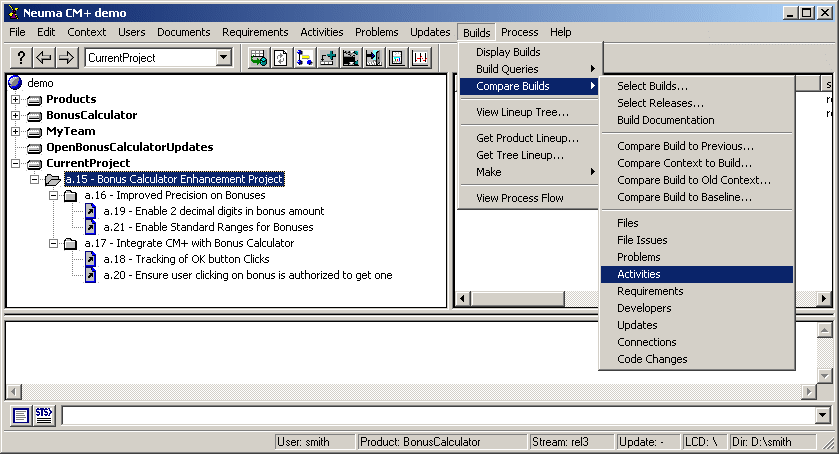Click the Stream: rel3 status entry
This screenshot has height=454, width=839.
[x=572, y=442]
